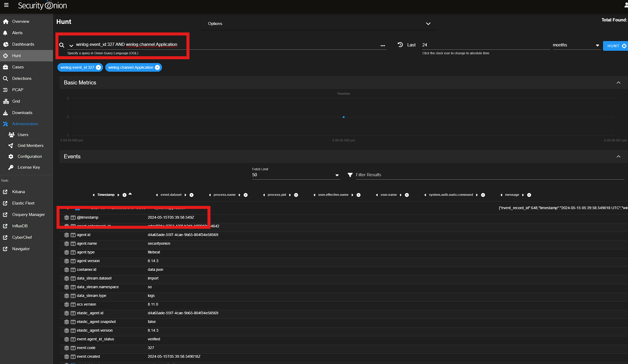Click the column toggle icon next to agent.type
This screenshot has height=364, width=628.
tap(73, 252)
